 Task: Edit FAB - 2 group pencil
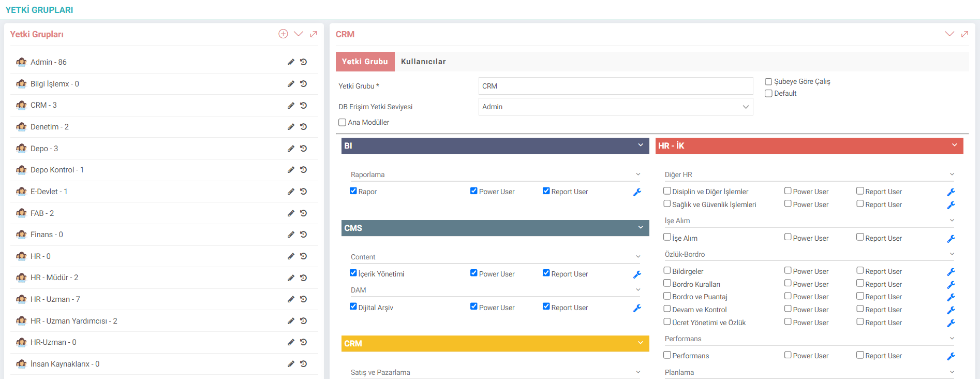point(291,213)
